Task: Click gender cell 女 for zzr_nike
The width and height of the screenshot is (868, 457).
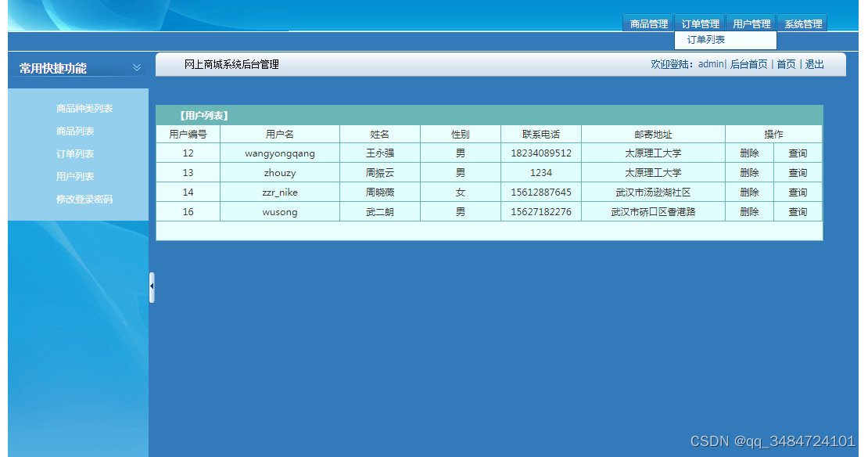Action: (x=460, y=193)
